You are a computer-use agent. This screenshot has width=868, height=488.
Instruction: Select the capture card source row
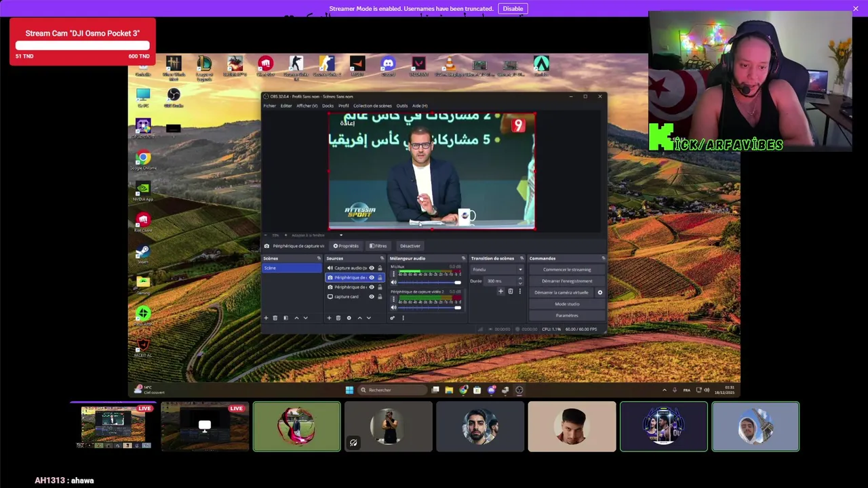pyautogui.click(x=355, y=296)
